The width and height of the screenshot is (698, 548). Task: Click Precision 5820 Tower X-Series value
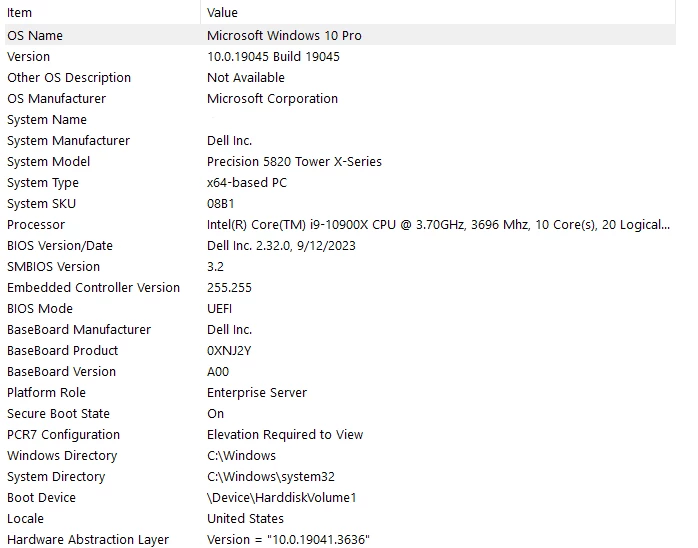point(294,162)
